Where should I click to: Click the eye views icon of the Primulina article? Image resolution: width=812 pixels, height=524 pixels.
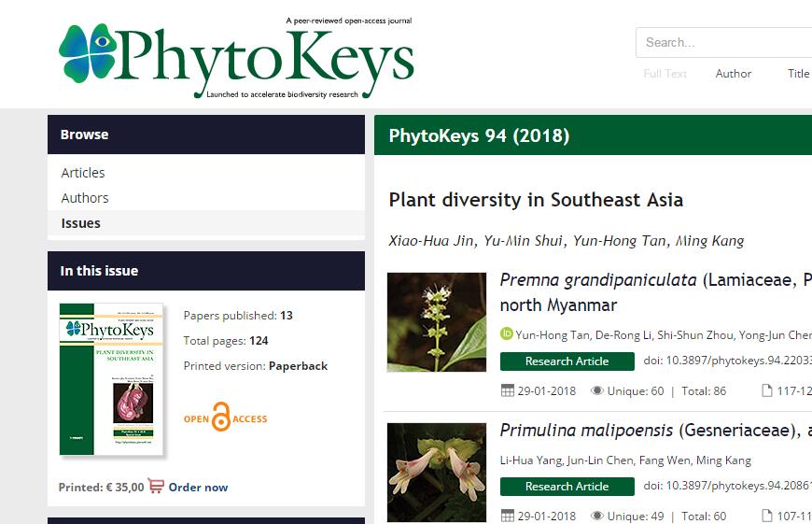(597, 516)
